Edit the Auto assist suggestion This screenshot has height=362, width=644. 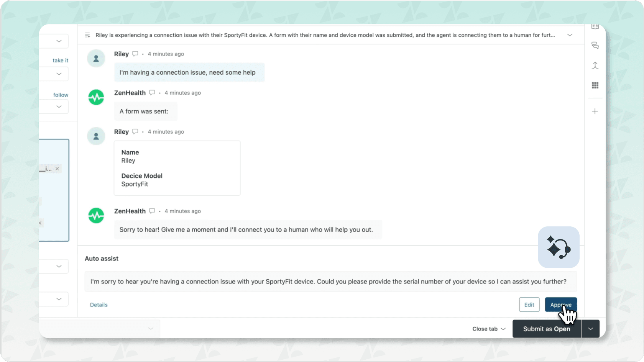pos(529,305)
